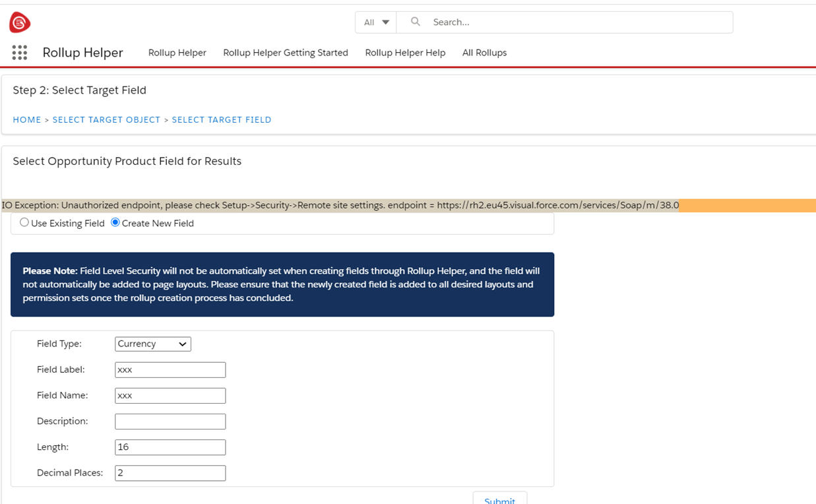Click the Field Label input field
The height and width of the screenshot is (504, 816).
[x=170, y=369]
